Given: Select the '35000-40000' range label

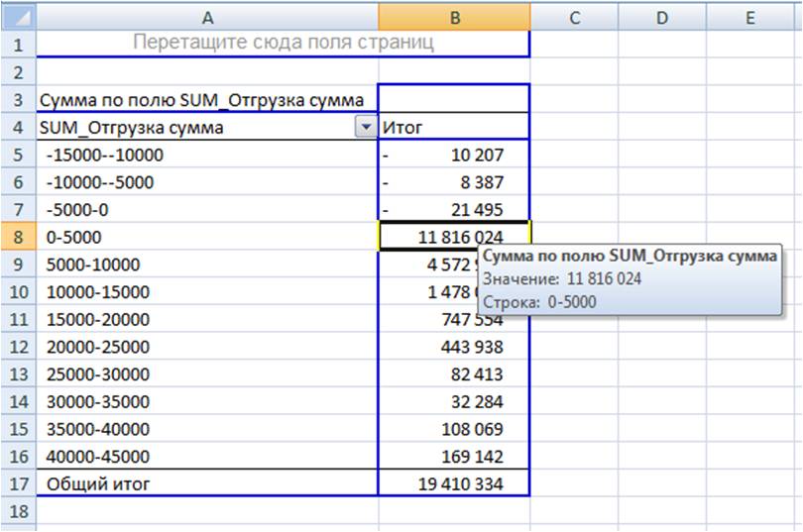Looking at the screenshot, I should click(x=207, y=429).
